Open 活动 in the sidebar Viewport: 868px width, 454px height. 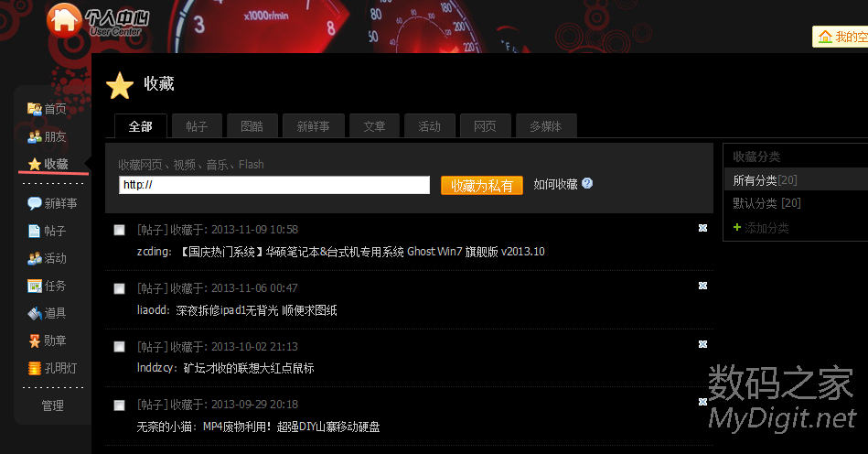coord(47,258)
